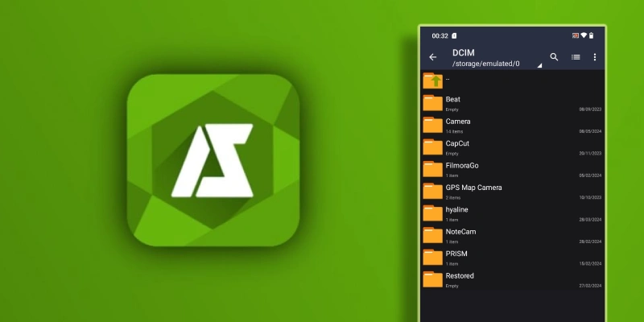Screen dimensions: 644x322
Task: Open the three-dot overflow menu
Action: pos(594,57)
